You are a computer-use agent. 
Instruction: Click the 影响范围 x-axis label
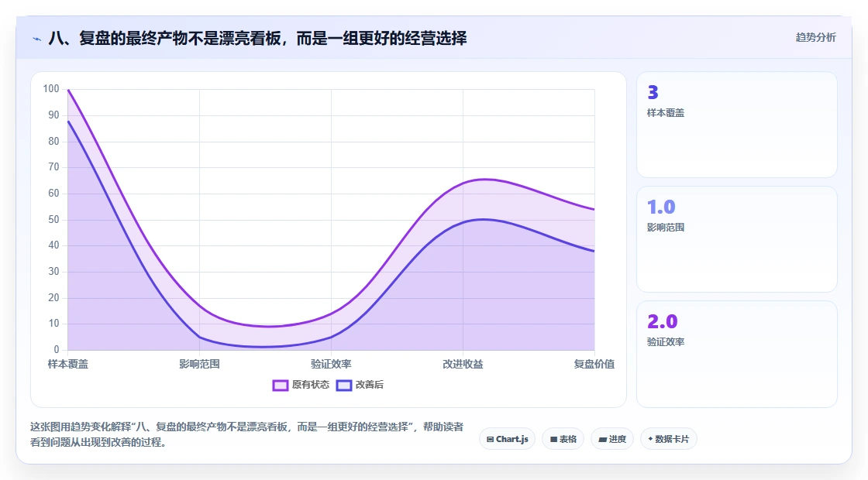tap(199, 364)
